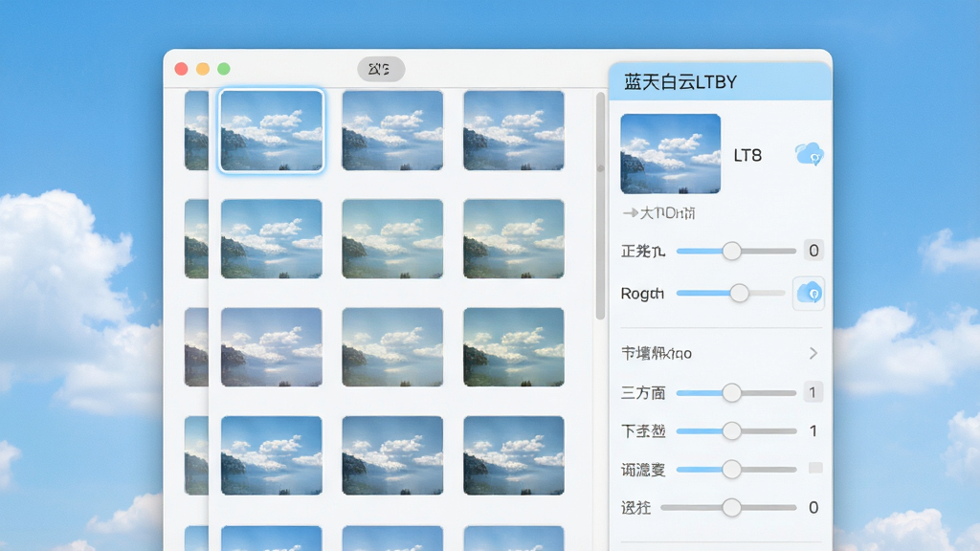Select the first full thumbnail in third row

pyautogui.click(x=271, y=346)
